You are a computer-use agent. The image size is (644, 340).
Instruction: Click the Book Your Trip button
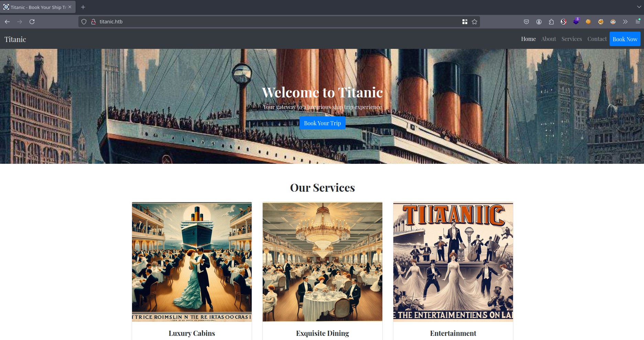[322, 123]
